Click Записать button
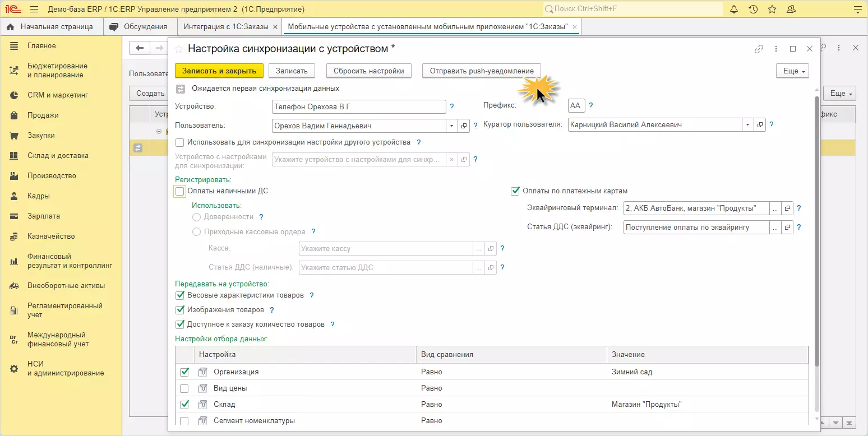868x436 pixels. 292,71
